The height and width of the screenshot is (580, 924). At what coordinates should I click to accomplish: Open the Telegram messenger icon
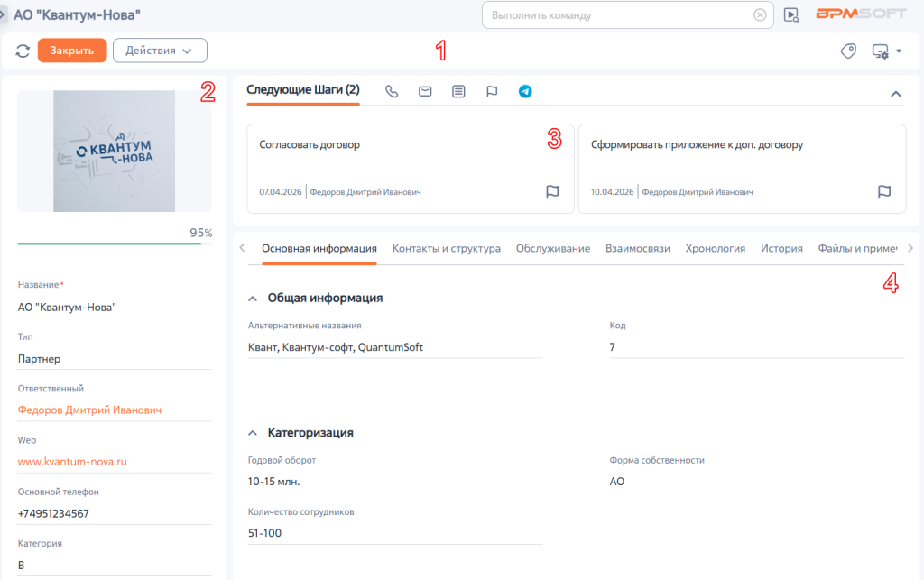click(525, 91)
